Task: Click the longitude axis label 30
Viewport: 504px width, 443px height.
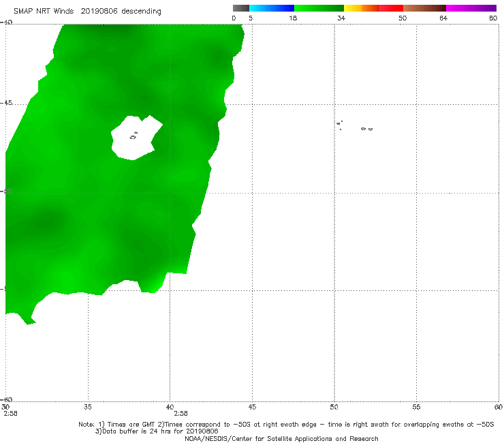Action: (x=5, y=407)
